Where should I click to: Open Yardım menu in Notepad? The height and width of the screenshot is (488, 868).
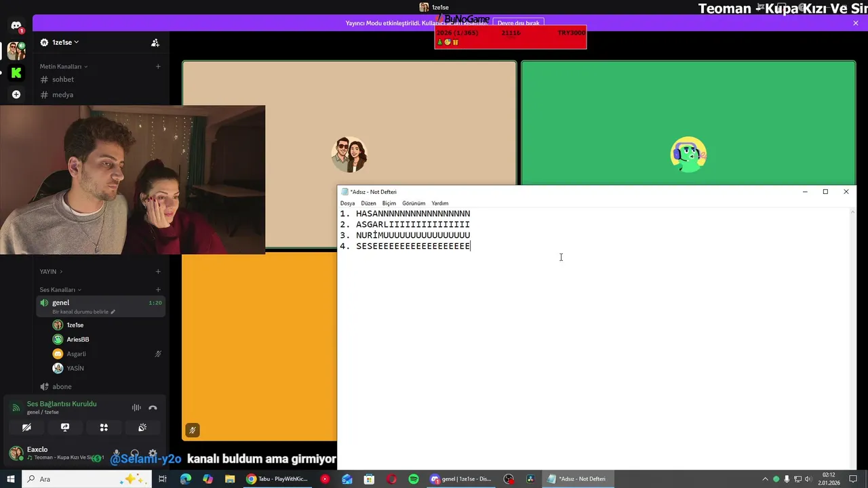tap(440, 203)
